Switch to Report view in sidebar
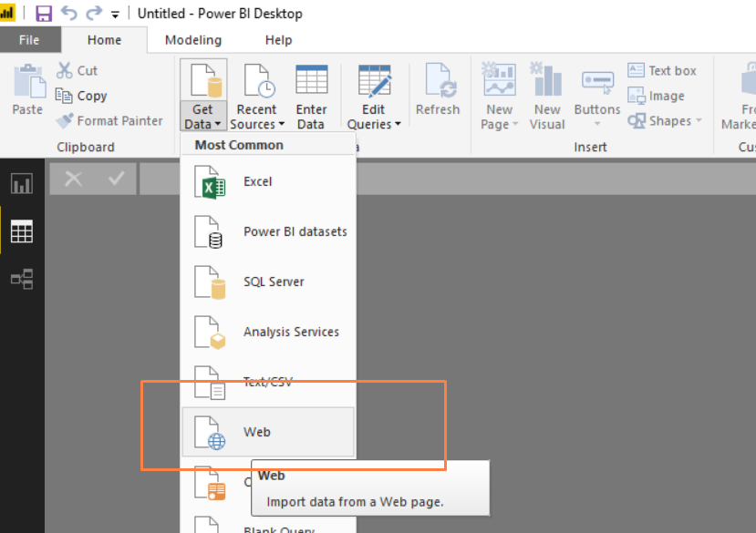The width and height of the screenshot is (756, 533). coord(22,184)
